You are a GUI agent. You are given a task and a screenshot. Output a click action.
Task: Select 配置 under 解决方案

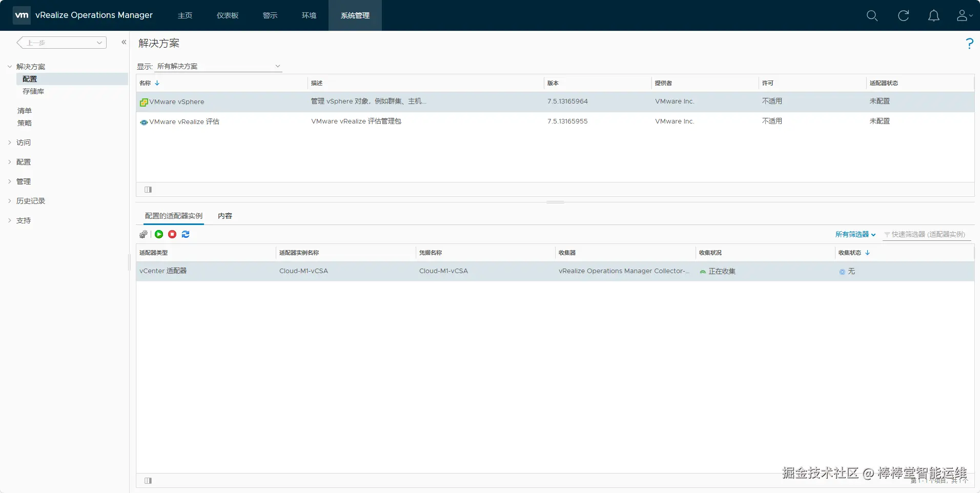coord(72,79)
